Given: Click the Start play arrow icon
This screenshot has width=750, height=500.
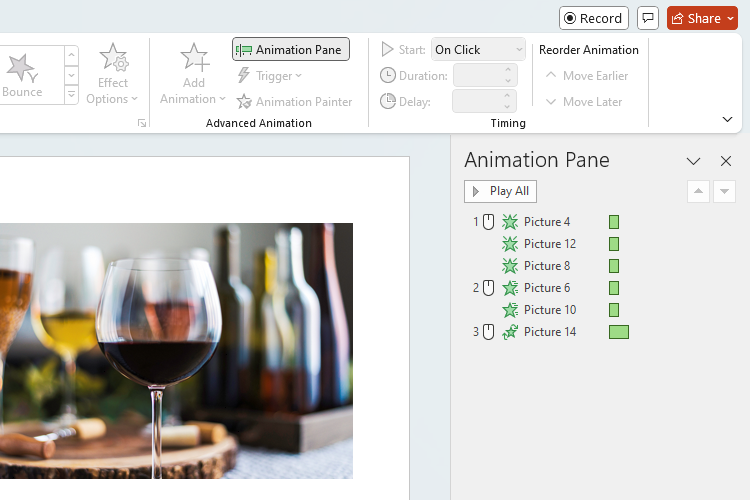Looking at the screenshot, I should 387,49.
